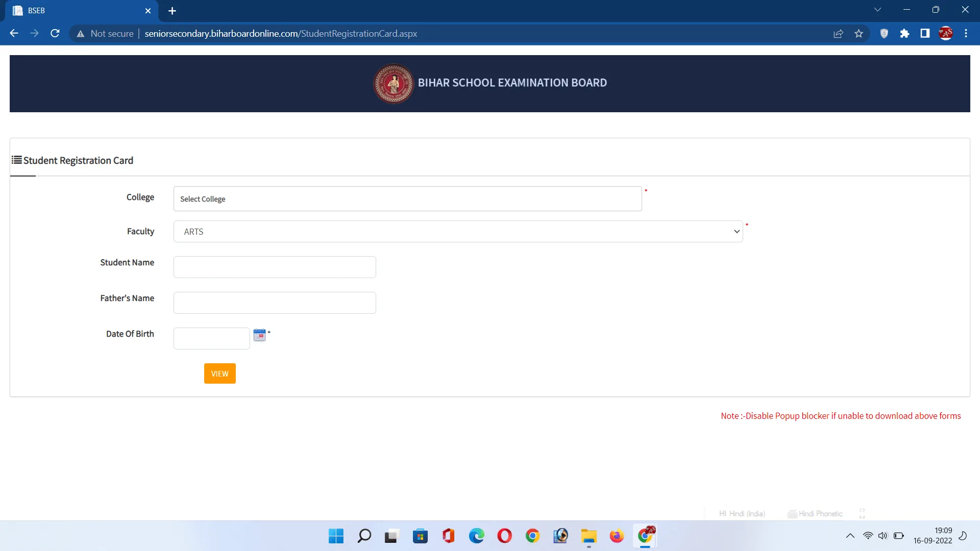Toggle the browser side panel
980x551 pixels.
(x=925, y=34)
